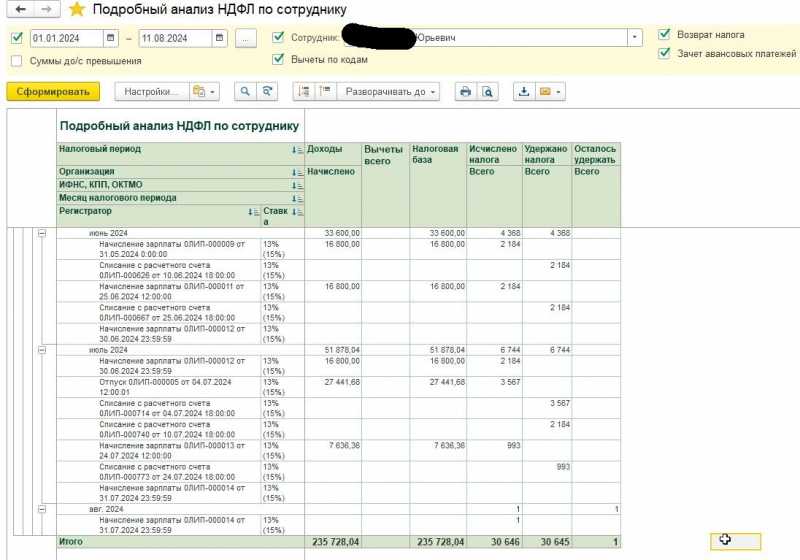800x560 pixels.
Task: Open period selection ellipsis button
Action: point(245,38)
